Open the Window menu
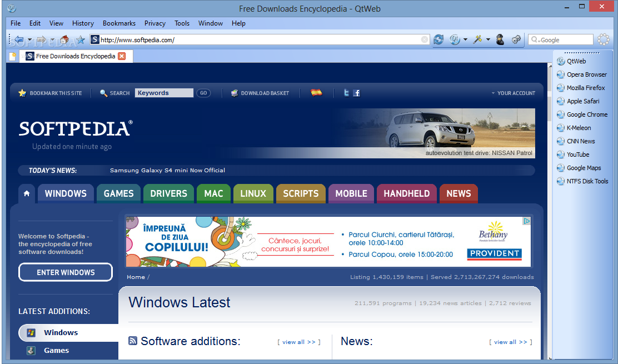Viewport: 618px width, 364px height. pyautogui.click(x=211, y=23)
